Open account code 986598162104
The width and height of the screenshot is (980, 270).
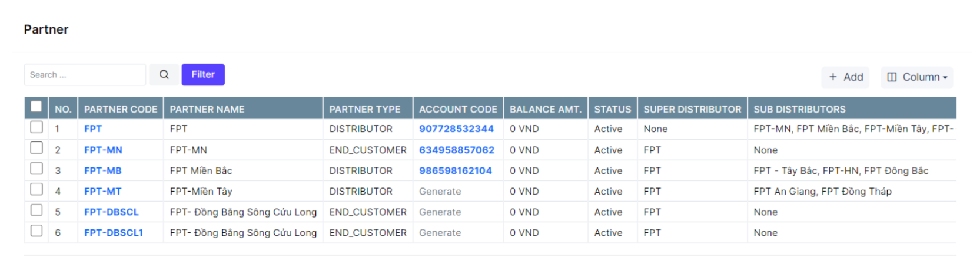[x=456, y=171]
